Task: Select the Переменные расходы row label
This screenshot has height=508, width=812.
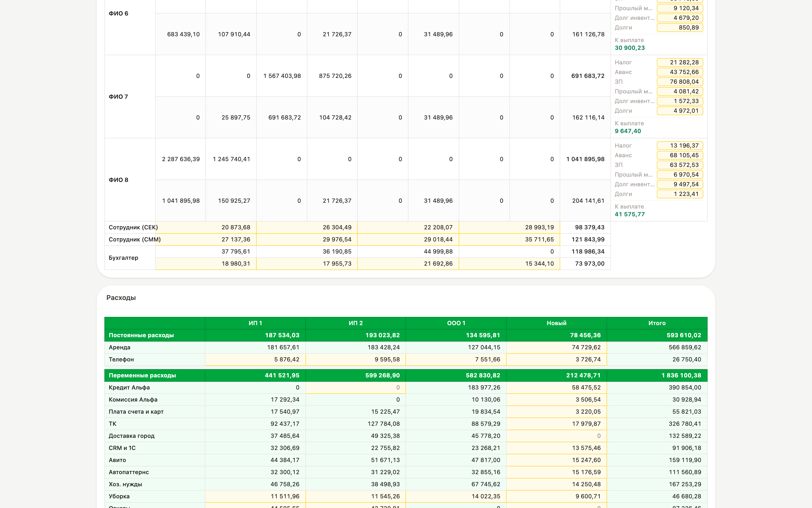Action: [142, 376]
